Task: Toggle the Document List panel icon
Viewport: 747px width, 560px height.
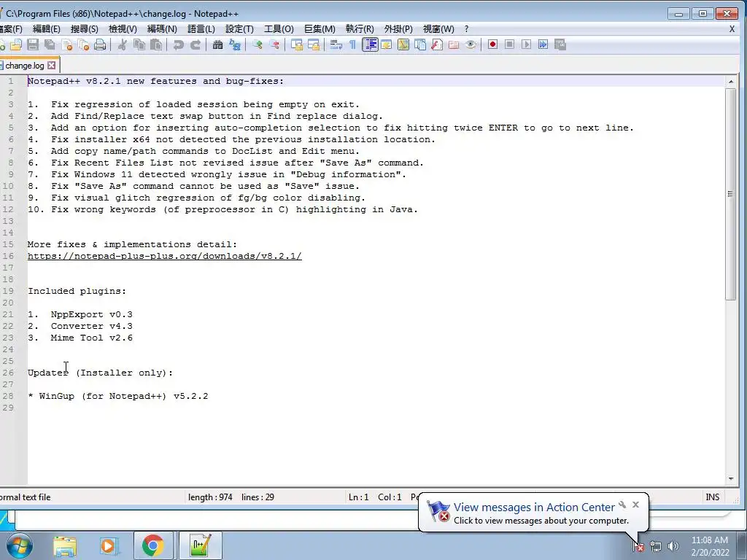Action: point(420,44)
